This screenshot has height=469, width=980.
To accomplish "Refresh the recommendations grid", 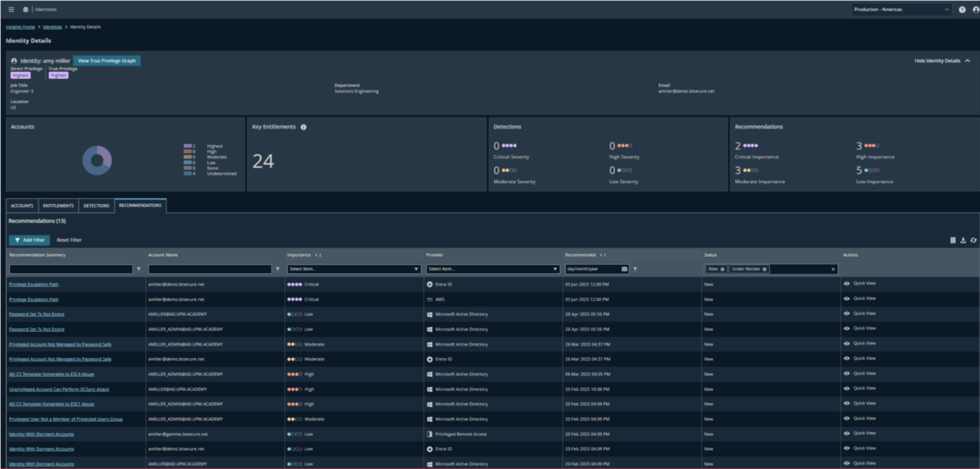I will (x=973, y=240).
